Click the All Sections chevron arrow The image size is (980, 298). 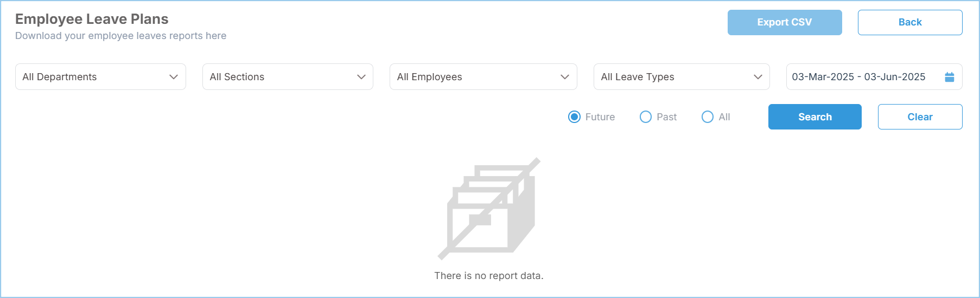(361, 77)
